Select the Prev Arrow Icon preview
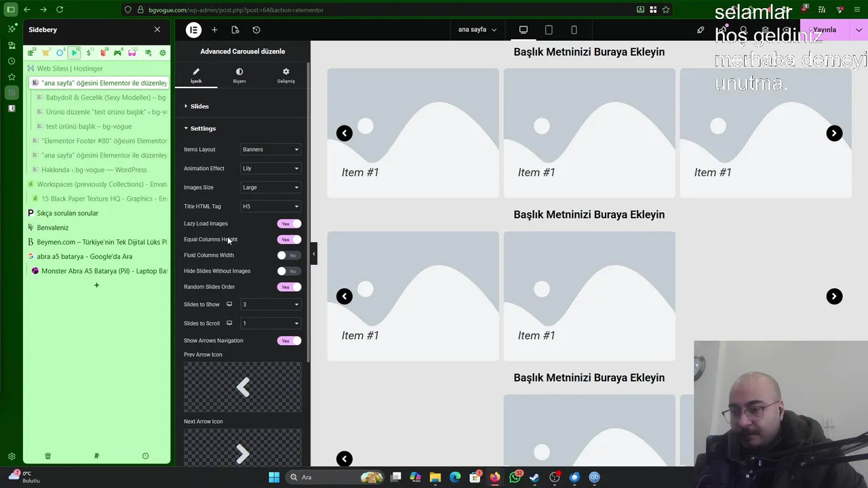 tap(243, 387)
